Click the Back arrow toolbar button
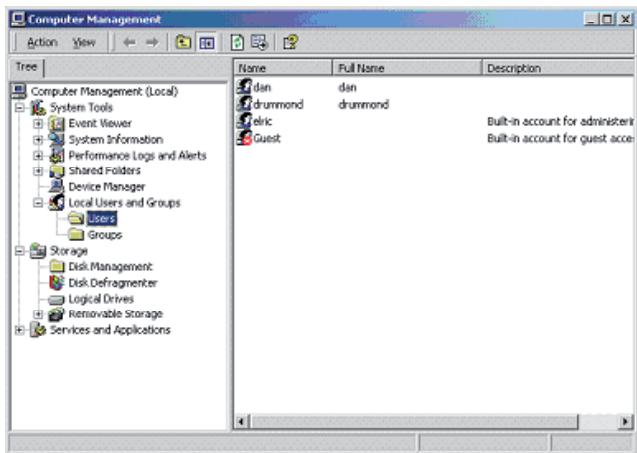637x453 pixels. (x=129, y=42)
